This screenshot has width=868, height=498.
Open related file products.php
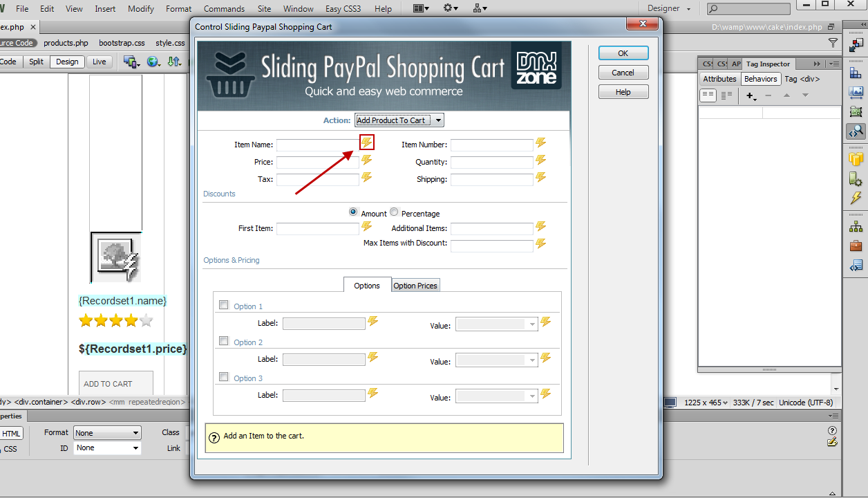(66, 43)
